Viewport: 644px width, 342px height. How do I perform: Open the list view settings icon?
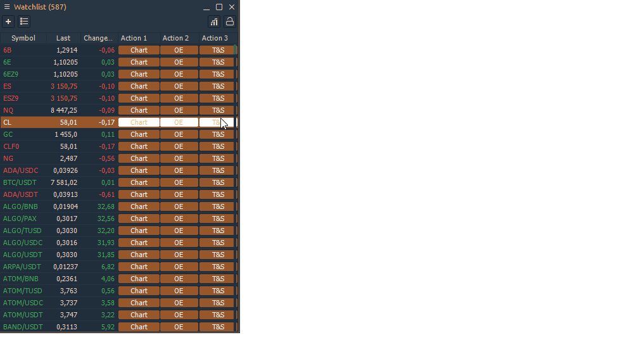pos(24,22)
